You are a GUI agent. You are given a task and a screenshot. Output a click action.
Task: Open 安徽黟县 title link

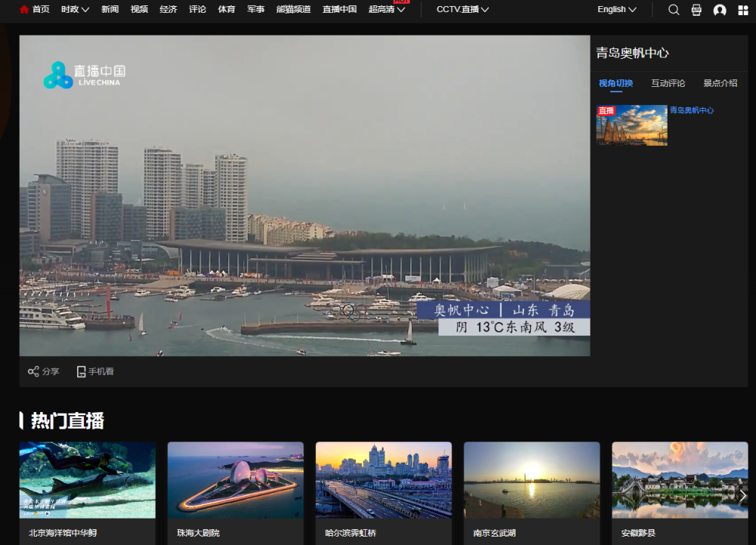pyautogui.click(x=638, y=532)
